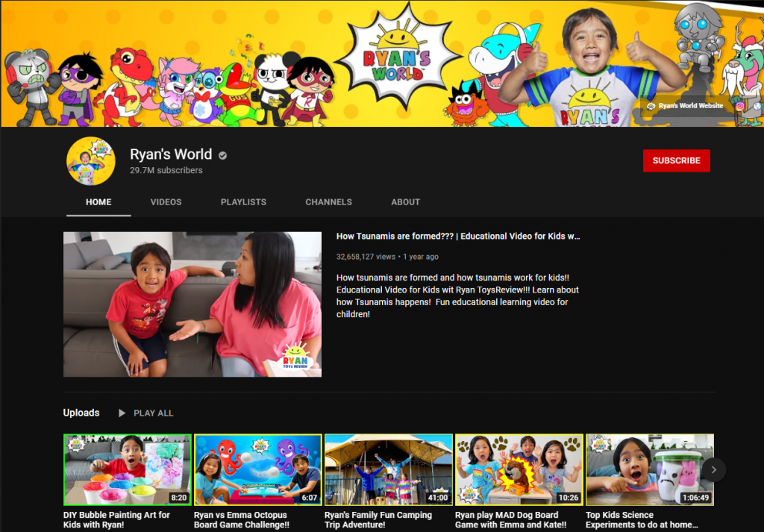Image resolution: width=764 pixels, height=532 pixels.
Task: Click 'Ryan's Family Fun Camping' video title
Action: tap(378, 520)
